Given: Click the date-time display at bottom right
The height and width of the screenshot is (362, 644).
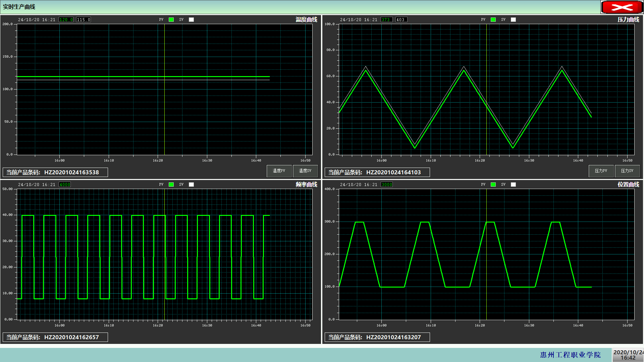Looking at the screenshot, I should tap(628, 355).
